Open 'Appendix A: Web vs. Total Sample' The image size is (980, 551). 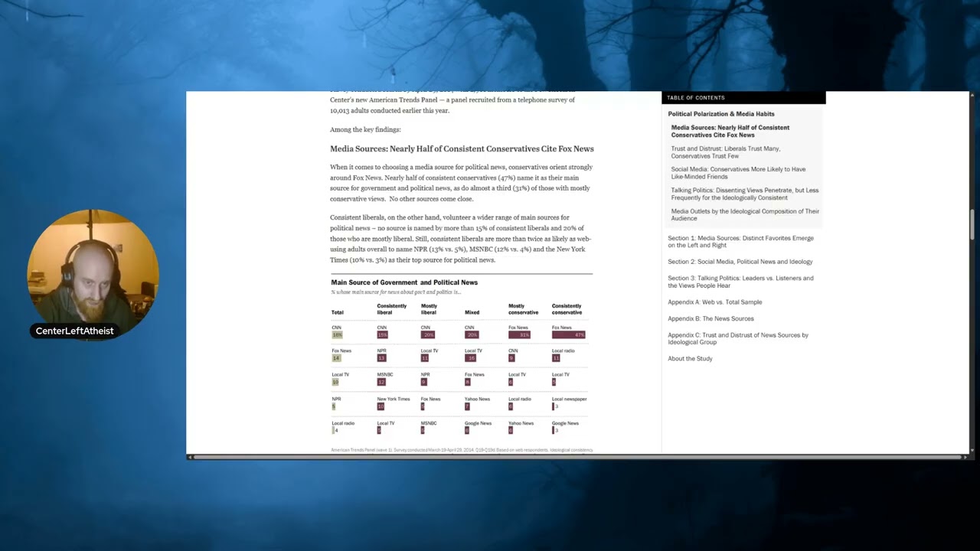[x=714, y=302]
